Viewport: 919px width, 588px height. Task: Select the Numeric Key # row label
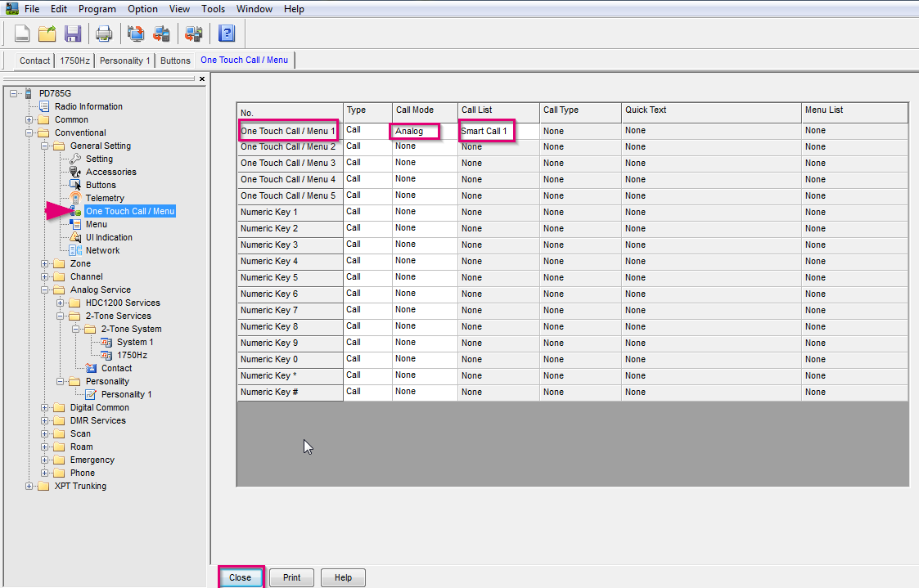click(x=291, y=393)
